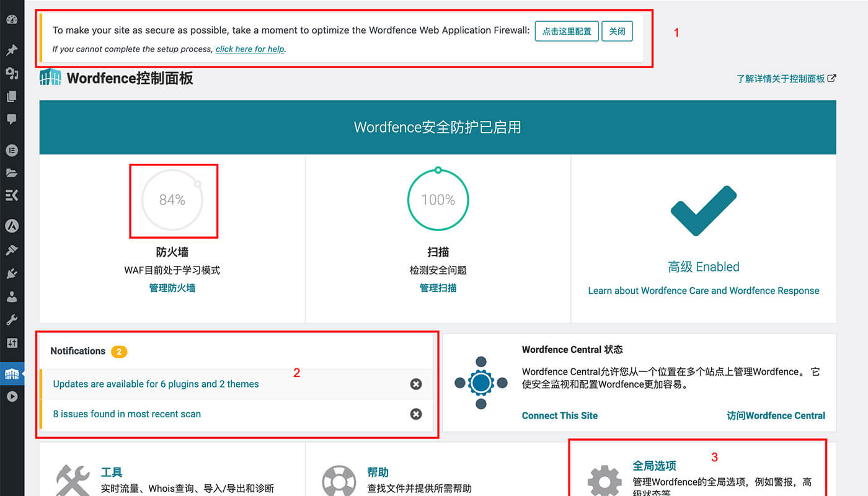This screenshot has height=496, width=868.
Task: Click the play circle icon in sidebar
Action: click(12, 397)
